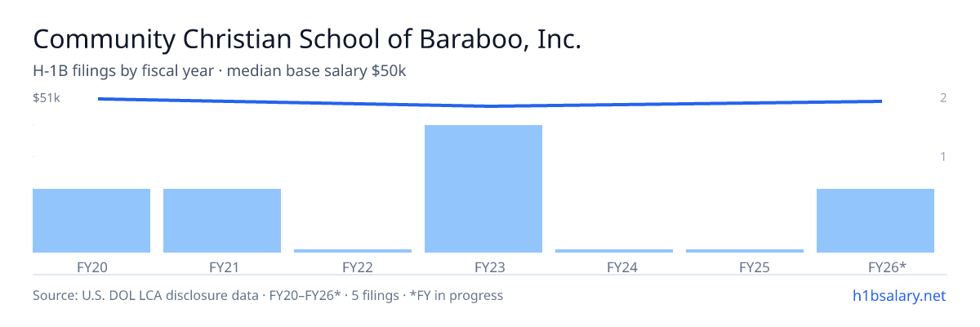Click the FY23 axis label

(483, 267)
